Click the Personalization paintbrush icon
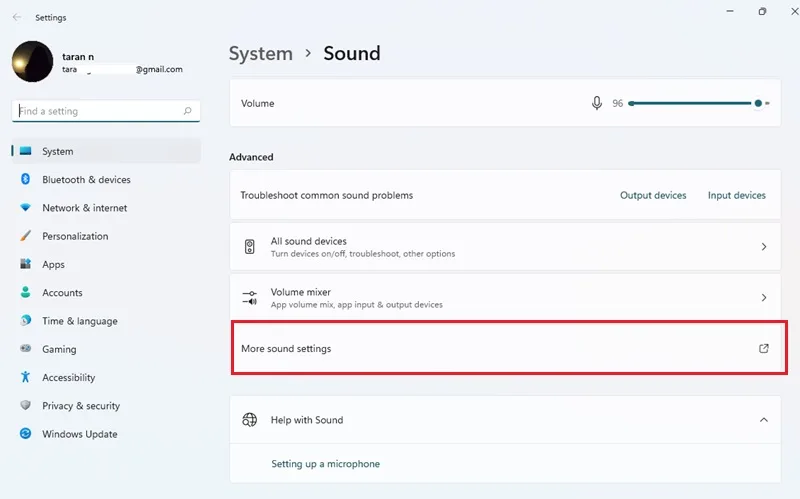The image size is (800, 499). [25, 236]
